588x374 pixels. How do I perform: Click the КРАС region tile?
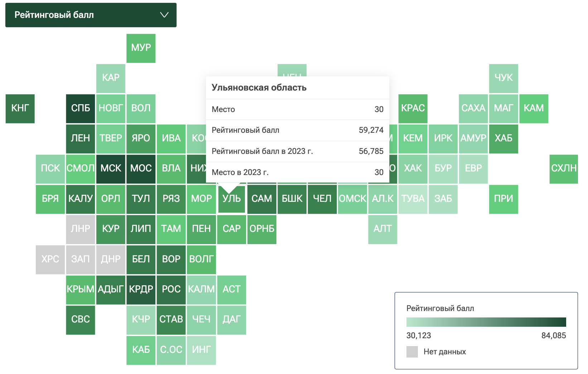pos(413,109)
